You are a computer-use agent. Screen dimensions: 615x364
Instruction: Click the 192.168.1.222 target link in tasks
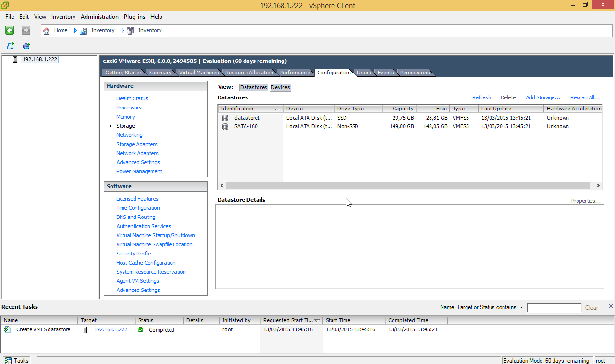pos(111,329)
